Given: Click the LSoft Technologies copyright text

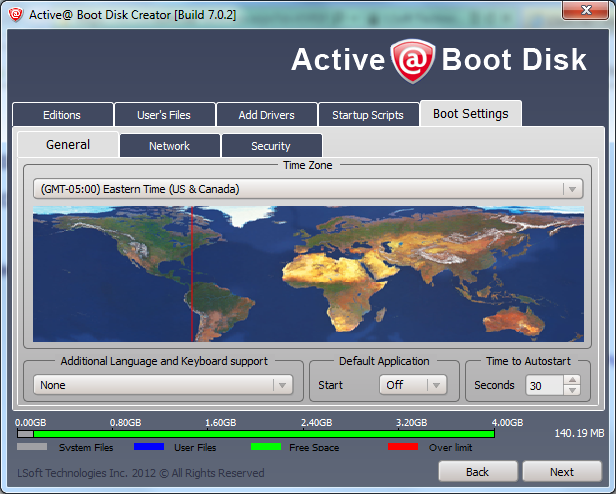Looking at the screenshot, I should pyautogui.click(x=141, y=473).
